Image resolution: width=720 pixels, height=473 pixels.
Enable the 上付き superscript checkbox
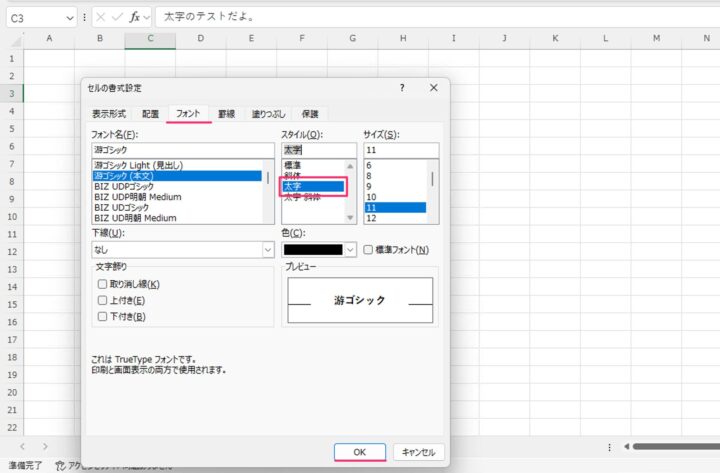point(101,300)
